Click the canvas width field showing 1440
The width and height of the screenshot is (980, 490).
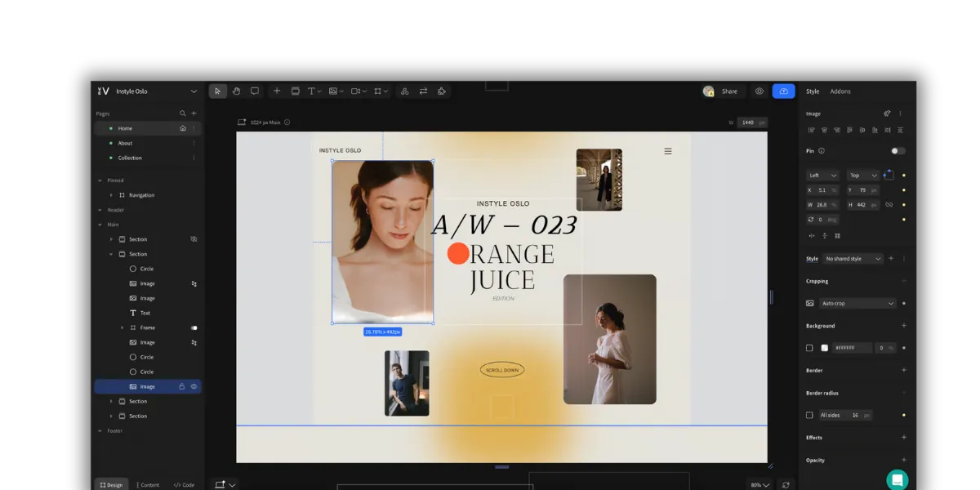(x=749, y=122)
